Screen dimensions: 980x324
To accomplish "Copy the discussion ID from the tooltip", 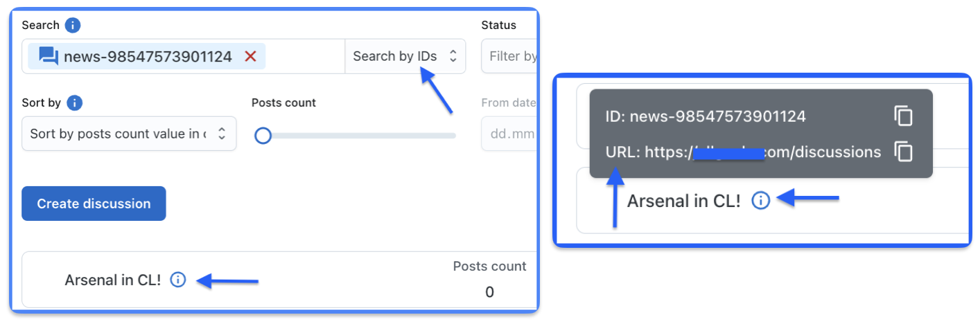I will [904, 116].
